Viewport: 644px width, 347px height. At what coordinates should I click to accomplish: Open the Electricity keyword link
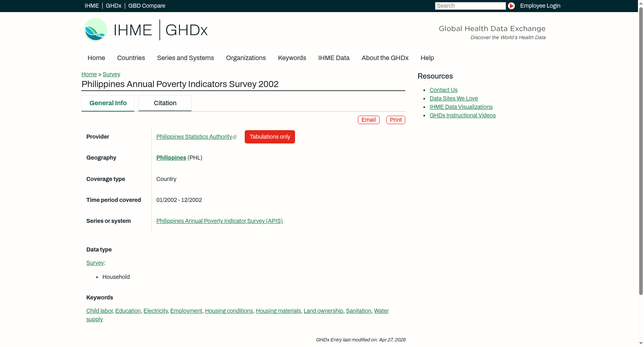155,311
